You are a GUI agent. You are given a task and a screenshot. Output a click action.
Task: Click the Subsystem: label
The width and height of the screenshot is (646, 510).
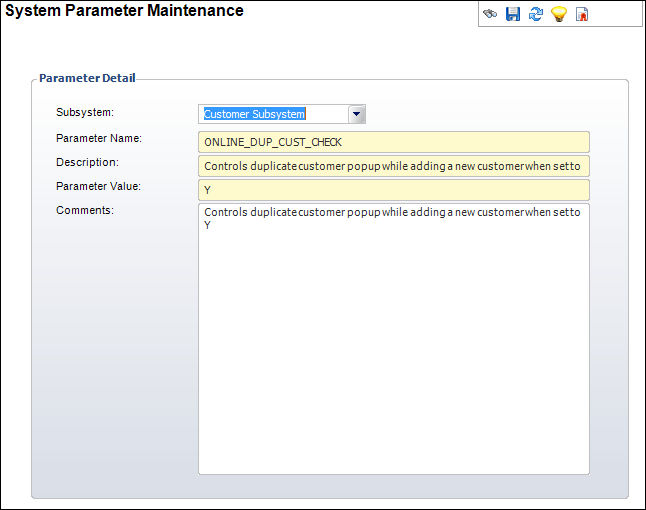(x=85, y=112)
